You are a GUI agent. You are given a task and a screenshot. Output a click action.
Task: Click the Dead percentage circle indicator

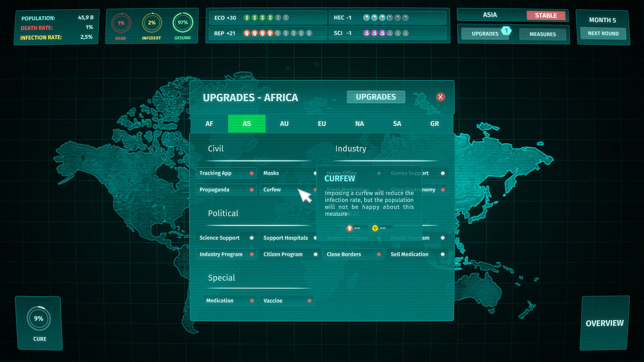pyautogui.click(x=121, y=23)
